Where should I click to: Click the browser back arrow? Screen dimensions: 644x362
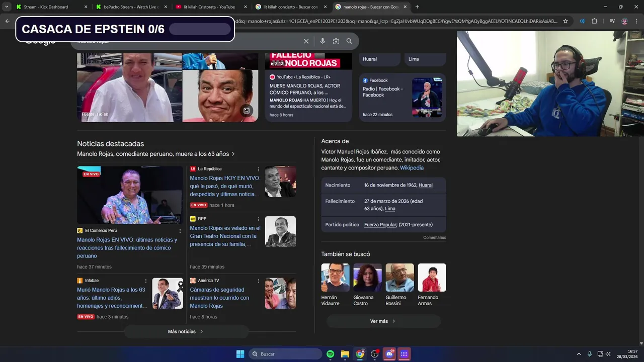click(x=7, y=21)
